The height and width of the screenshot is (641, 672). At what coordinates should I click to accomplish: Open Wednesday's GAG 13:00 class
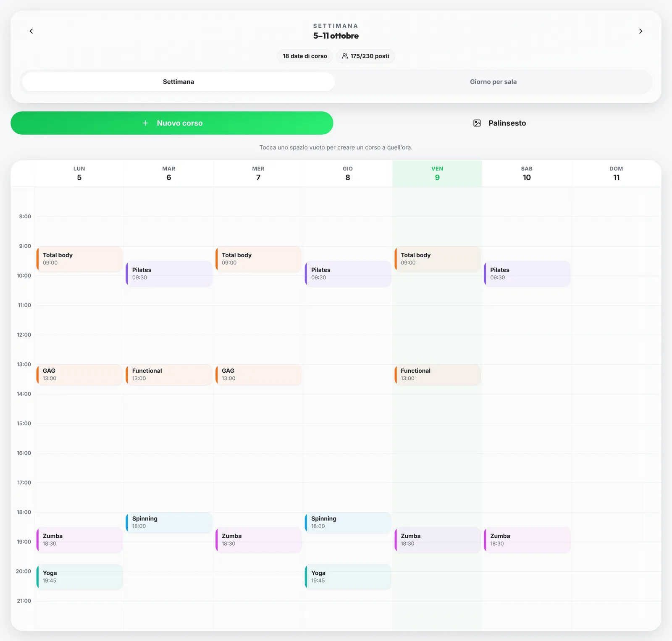[x=258, y=375]
